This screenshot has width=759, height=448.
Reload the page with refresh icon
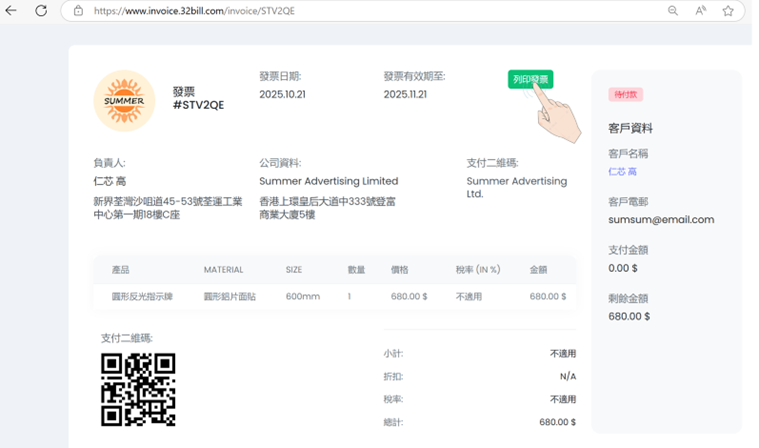[41, 11]
